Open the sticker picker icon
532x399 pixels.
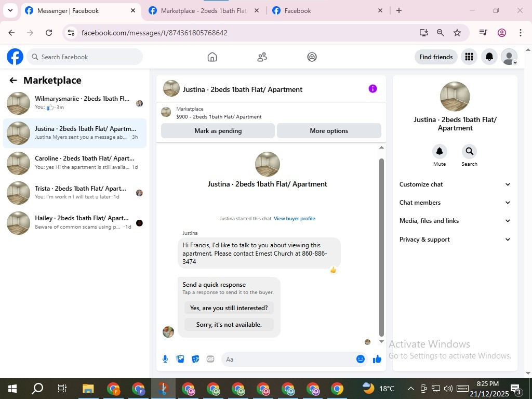195,359
